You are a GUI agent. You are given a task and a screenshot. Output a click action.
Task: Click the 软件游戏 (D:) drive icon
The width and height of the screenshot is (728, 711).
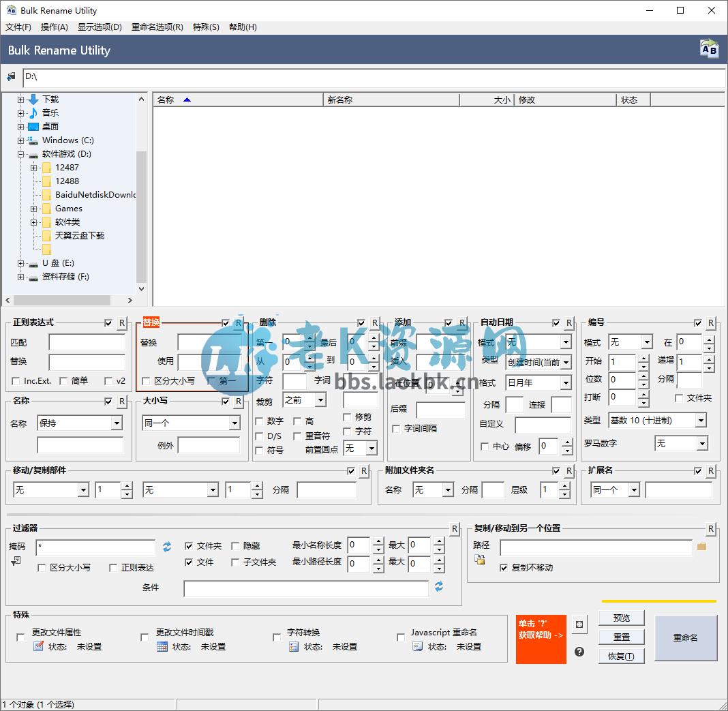pyautogui.click(x=33, y=154)
